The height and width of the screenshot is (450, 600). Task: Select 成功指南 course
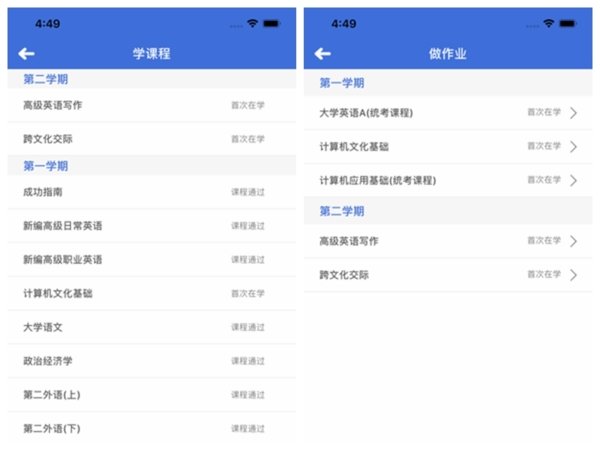(43, 192)
